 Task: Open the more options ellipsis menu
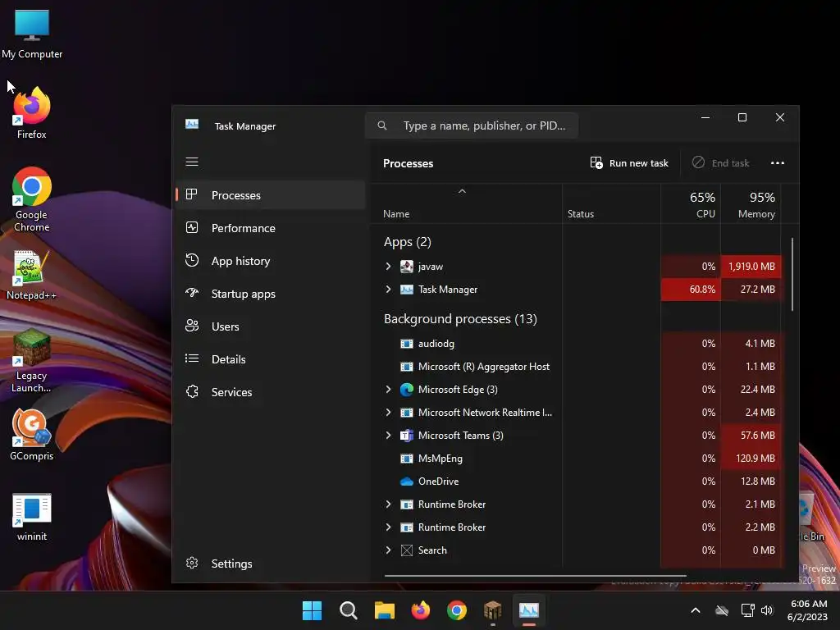(x=778, y=163)
